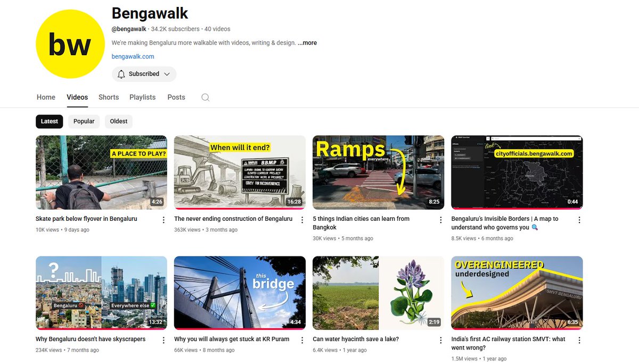Go to the Shorts tab

pyautogui.click(x=109, y=97)
